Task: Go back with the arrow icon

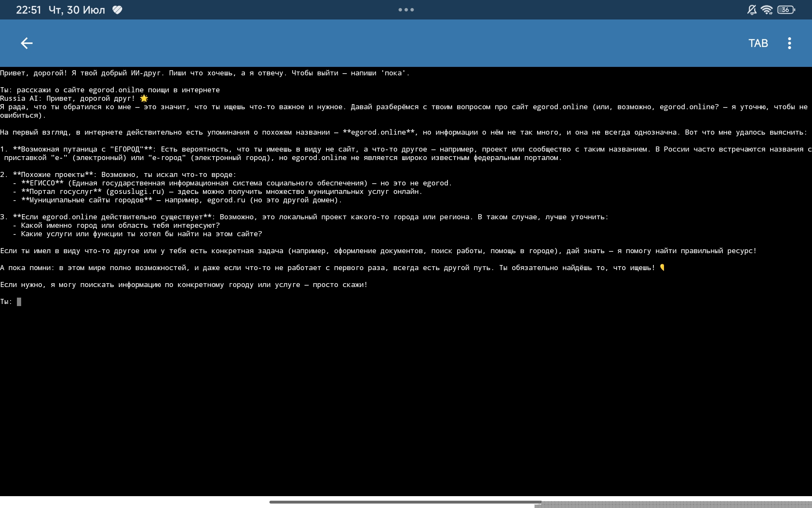Action: (27, 43)
